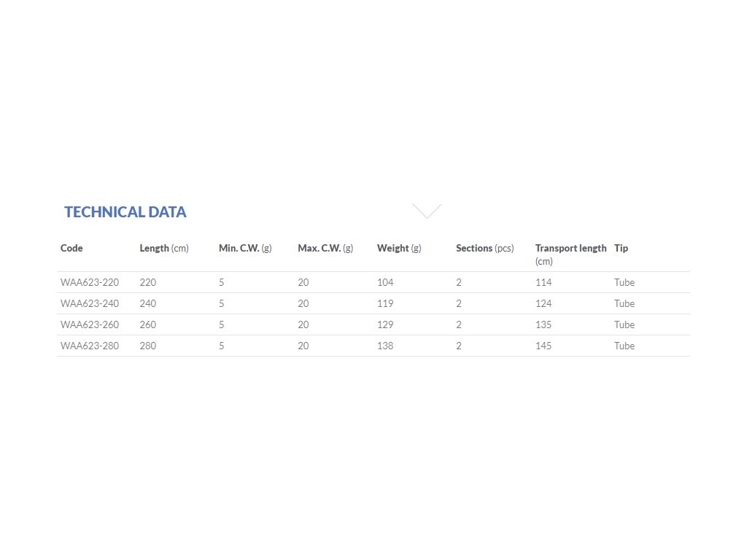Click the Transport length column header
This screenshot has height=560, width=747.
pyautogui.click(x=570, y=249)
